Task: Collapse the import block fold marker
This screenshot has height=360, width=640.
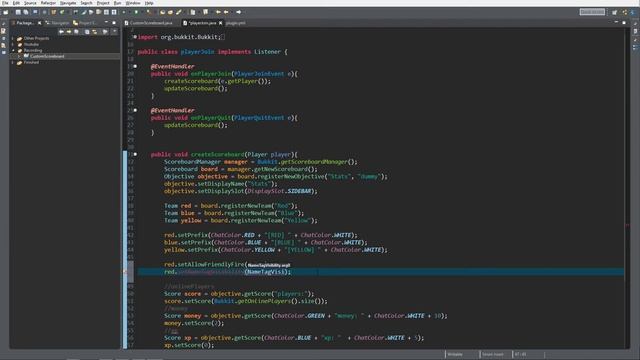Action: pos(135,37)
